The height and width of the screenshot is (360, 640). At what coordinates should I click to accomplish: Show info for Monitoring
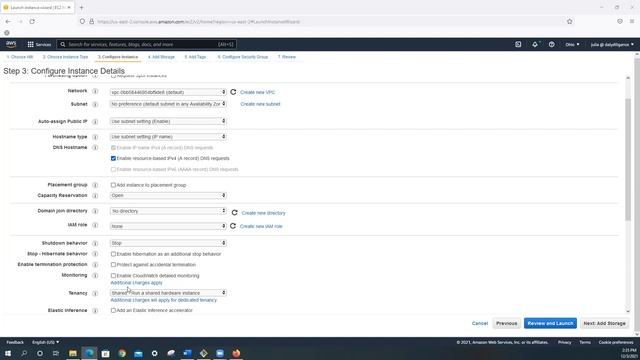[x=95, y=276]
